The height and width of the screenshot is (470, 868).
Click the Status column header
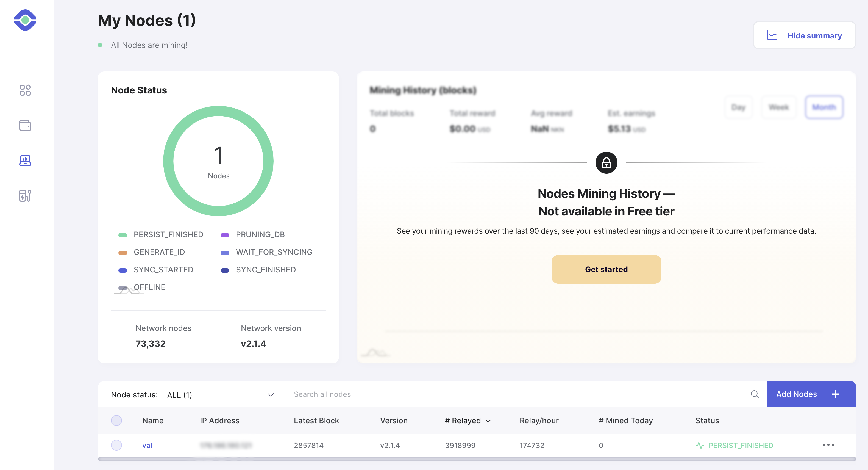[x=707, y=421]
